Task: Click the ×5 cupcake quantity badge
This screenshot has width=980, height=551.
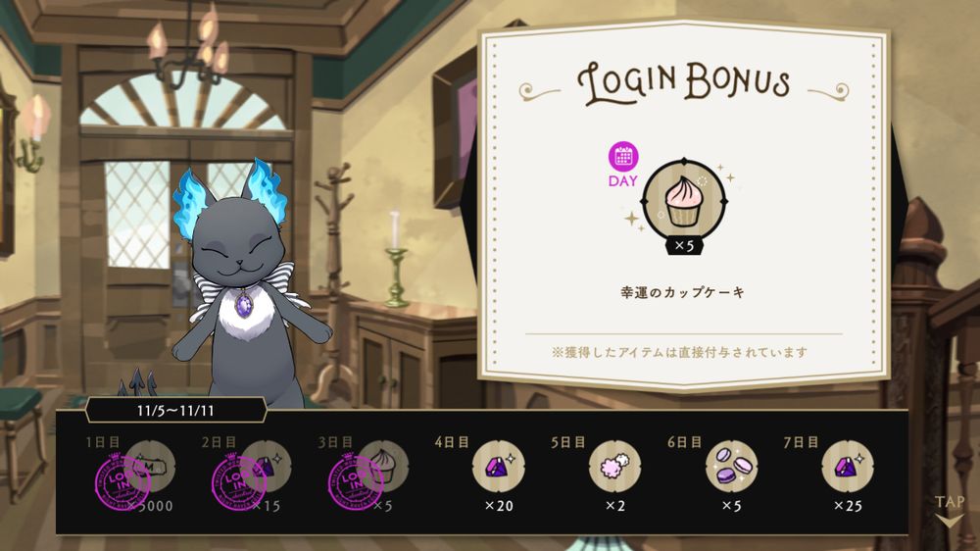Action: point(684,246)
